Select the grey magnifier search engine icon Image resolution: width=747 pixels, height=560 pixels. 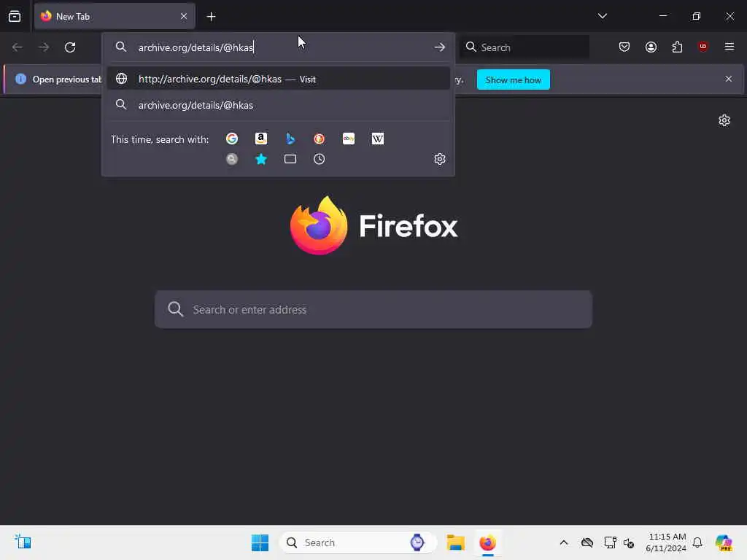pos(232,159)
